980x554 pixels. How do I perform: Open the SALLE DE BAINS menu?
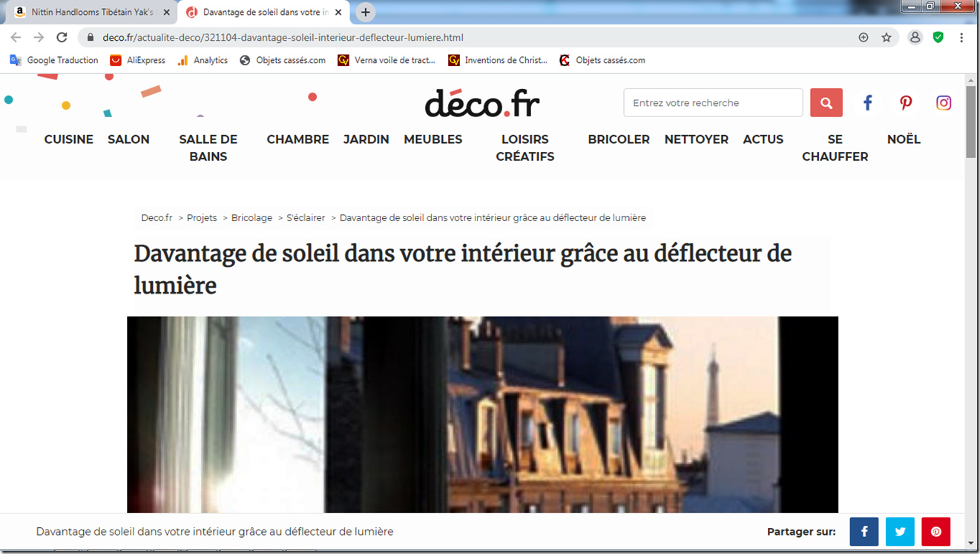208,148
